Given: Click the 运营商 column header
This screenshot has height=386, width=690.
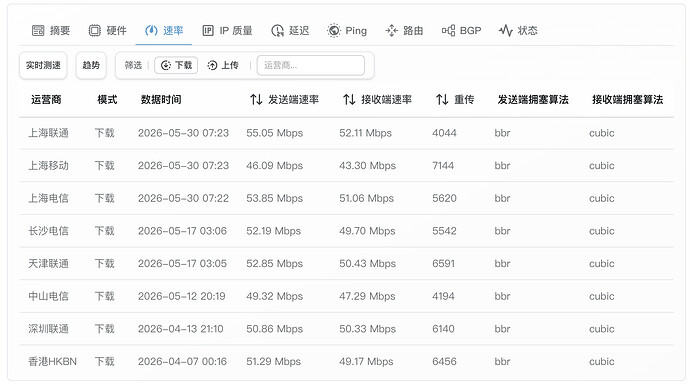Looking at the screenshot, I should click(46, 99).
